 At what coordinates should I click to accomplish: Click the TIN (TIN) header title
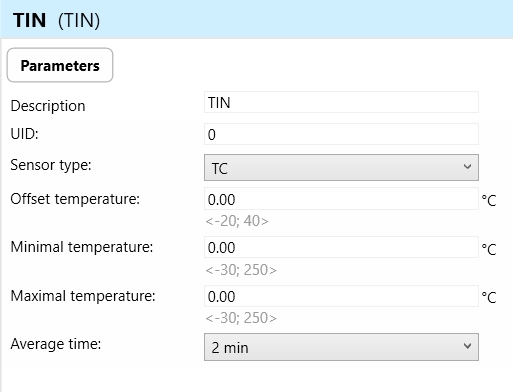point(56,20)
